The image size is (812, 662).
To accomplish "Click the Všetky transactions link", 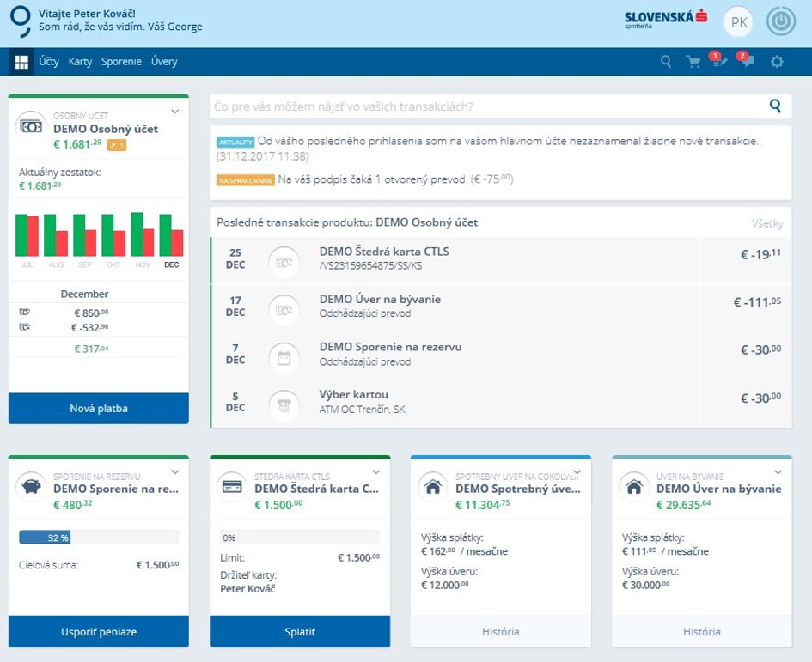I will click(x=767, y=223).
